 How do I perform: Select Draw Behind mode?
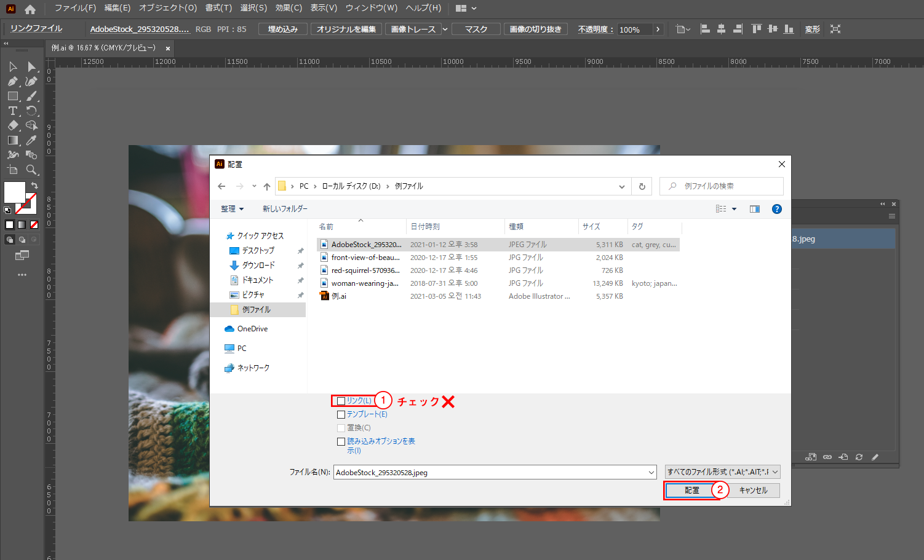[22, 240]
